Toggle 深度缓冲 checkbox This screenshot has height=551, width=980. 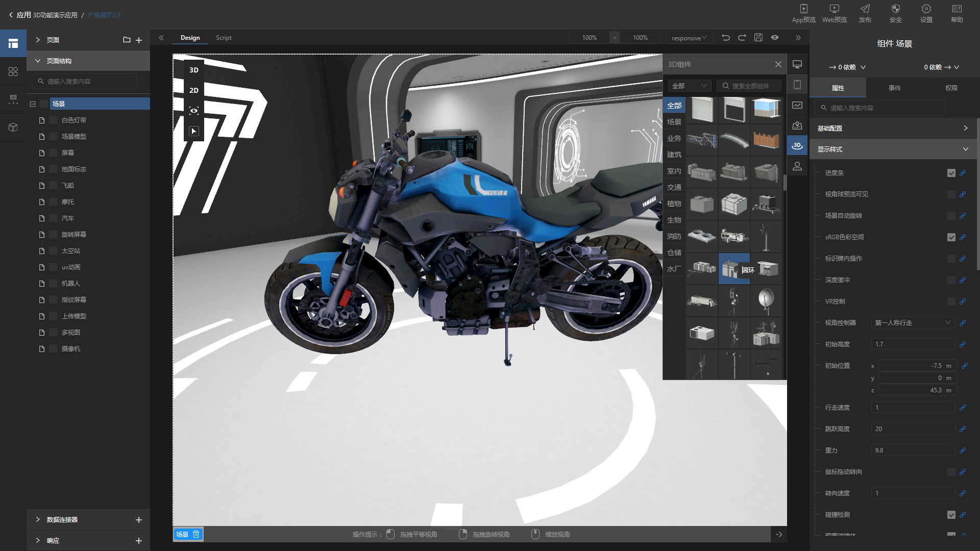pos(951,280)
